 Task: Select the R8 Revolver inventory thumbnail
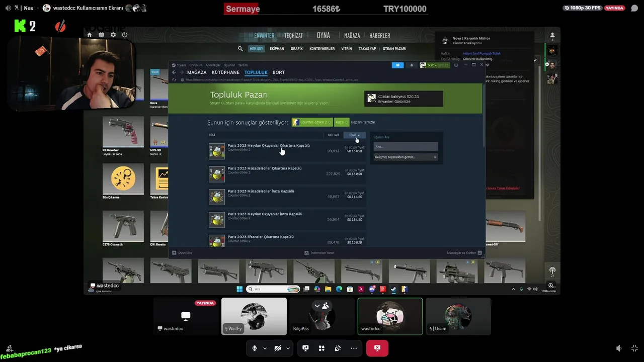[x=123, y=132]
